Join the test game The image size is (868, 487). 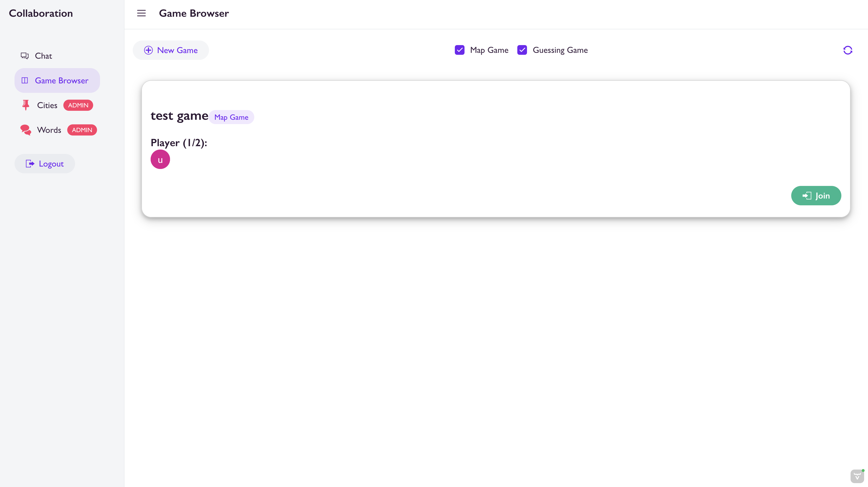click(x=816, y=196)
